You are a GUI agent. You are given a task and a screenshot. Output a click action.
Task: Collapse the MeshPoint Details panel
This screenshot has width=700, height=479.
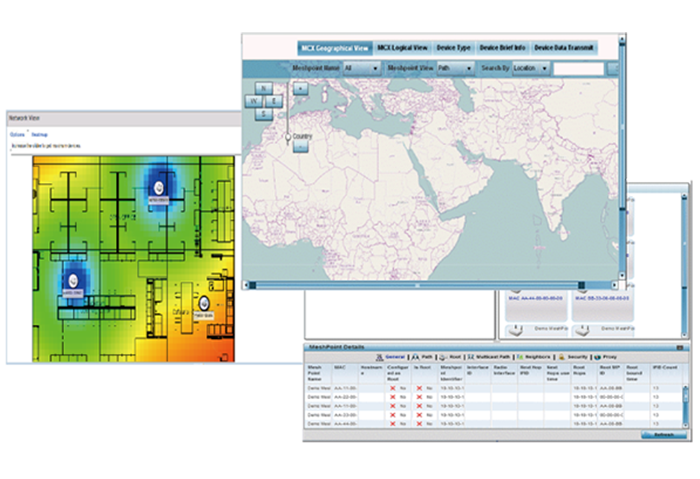pyautogui.click(x=679, y=347)
